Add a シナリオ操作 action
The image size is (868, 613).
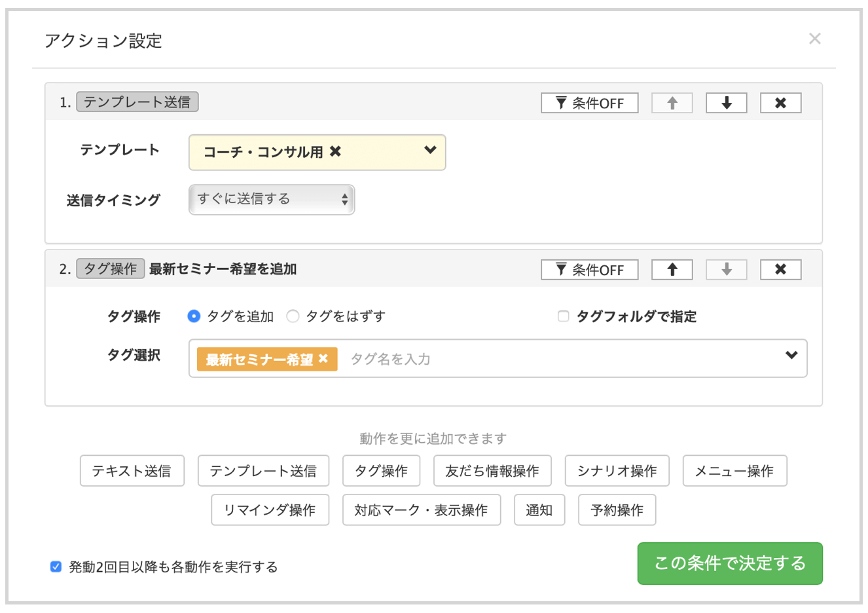point(617,471)
